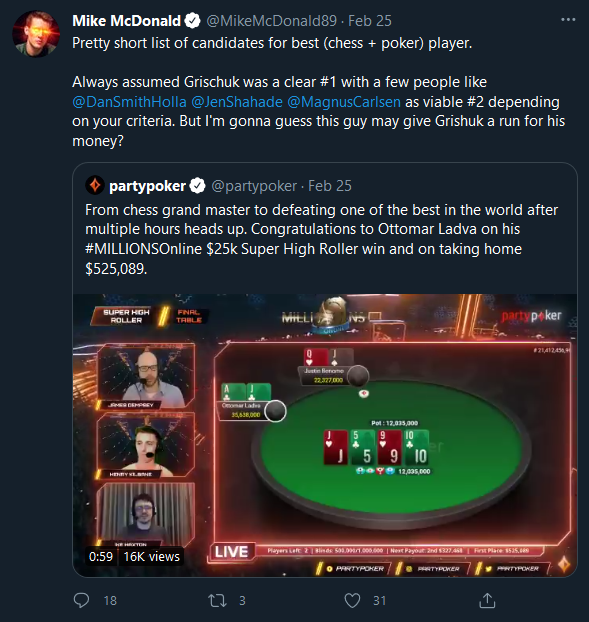
Task: Retweet this post using the retweet icon
Action: [x=217, y=600]
